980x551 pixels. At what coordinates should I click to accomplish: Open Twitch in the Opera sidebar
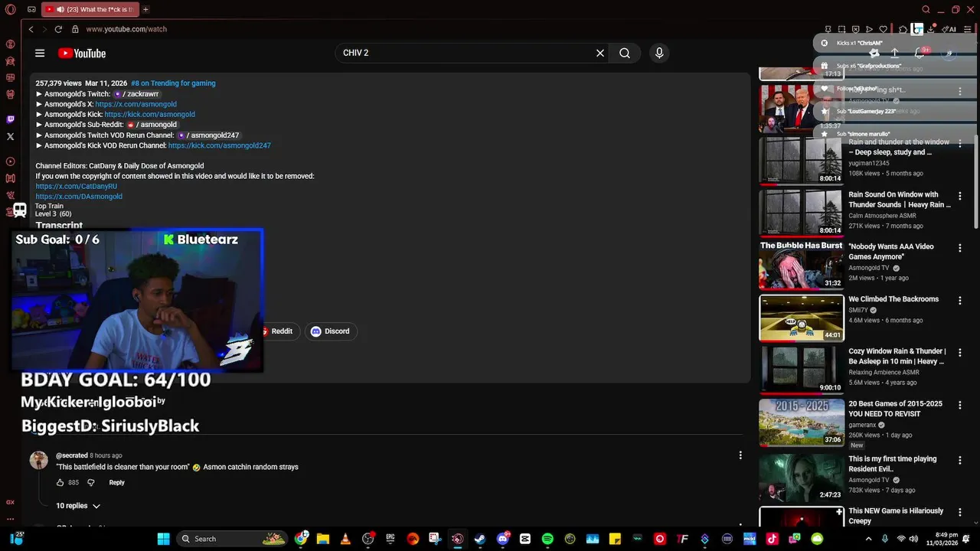click(x=11, y=119)
